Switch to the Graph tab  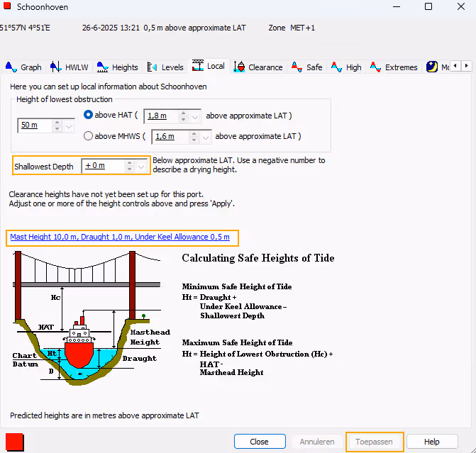click(23, 67)
